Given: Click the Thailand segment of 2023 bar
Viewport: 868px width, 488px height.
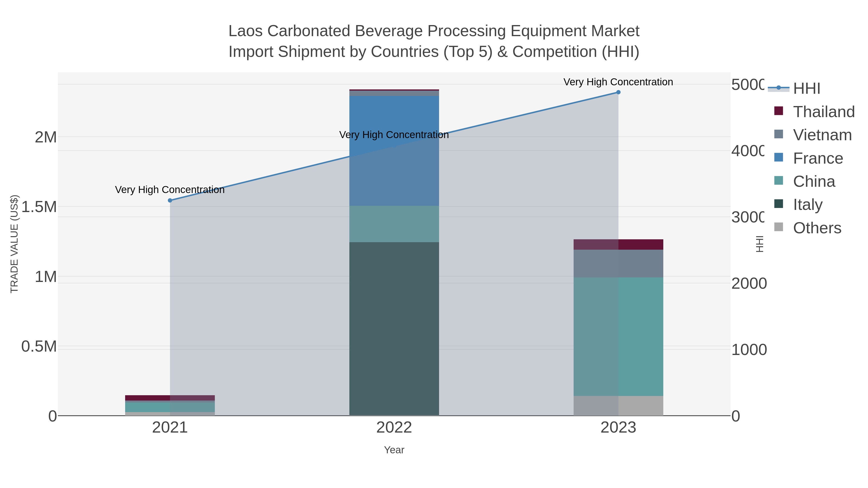Looking at the screenshot, I should click(618, 245).
